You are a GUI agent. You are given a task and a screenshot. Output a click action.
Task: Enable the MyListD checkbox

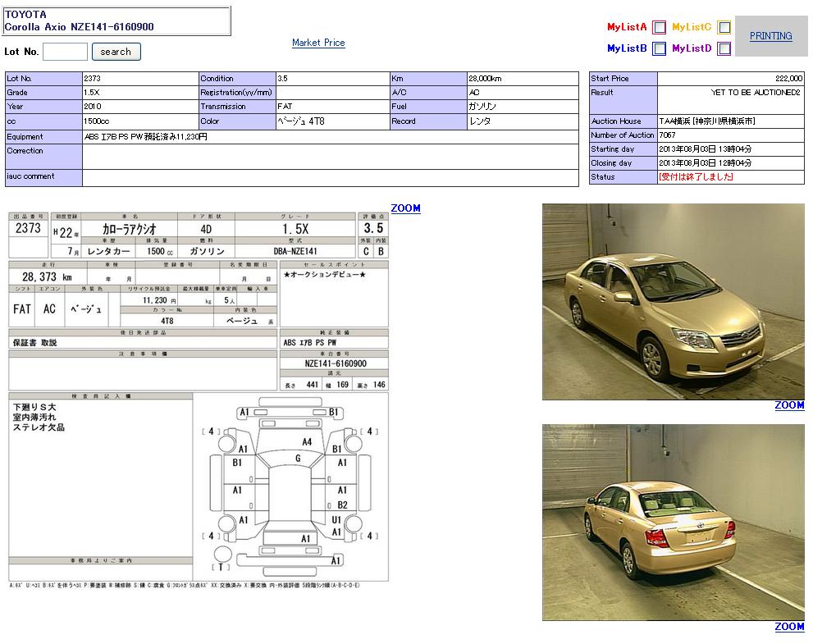(x=724, y=48)
